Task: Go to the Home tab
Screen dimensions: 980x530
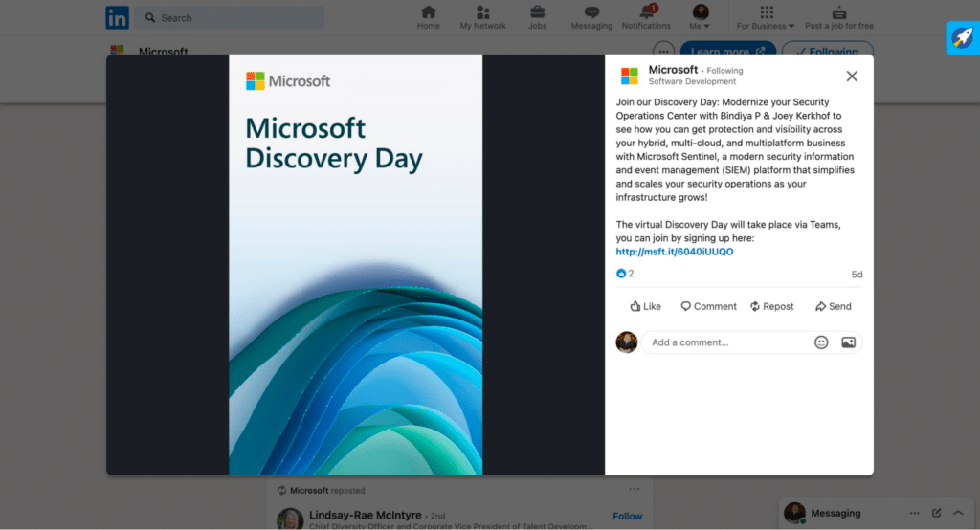Action: (x=428, y=17)
